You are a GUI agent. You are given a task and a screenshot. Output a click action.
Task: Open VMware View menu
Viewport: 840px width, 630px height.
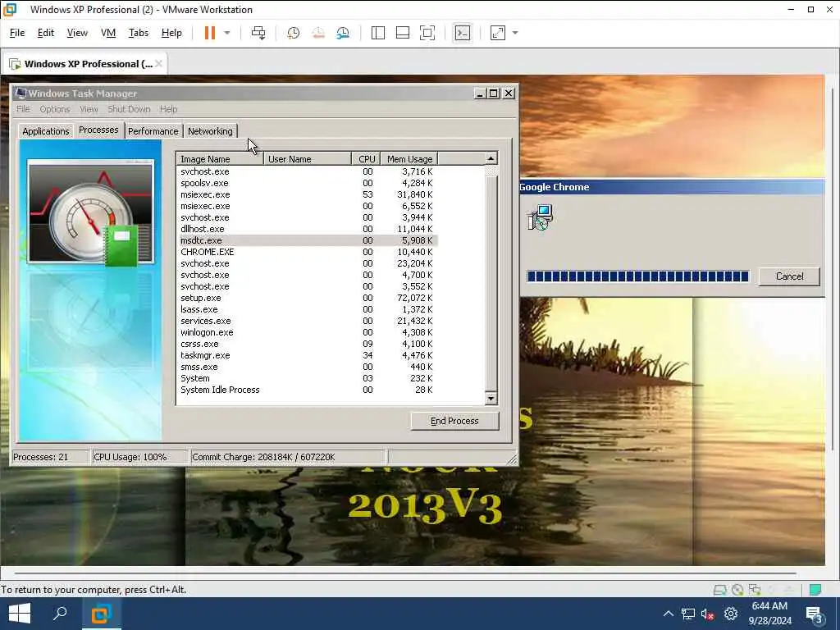[77, 33]
